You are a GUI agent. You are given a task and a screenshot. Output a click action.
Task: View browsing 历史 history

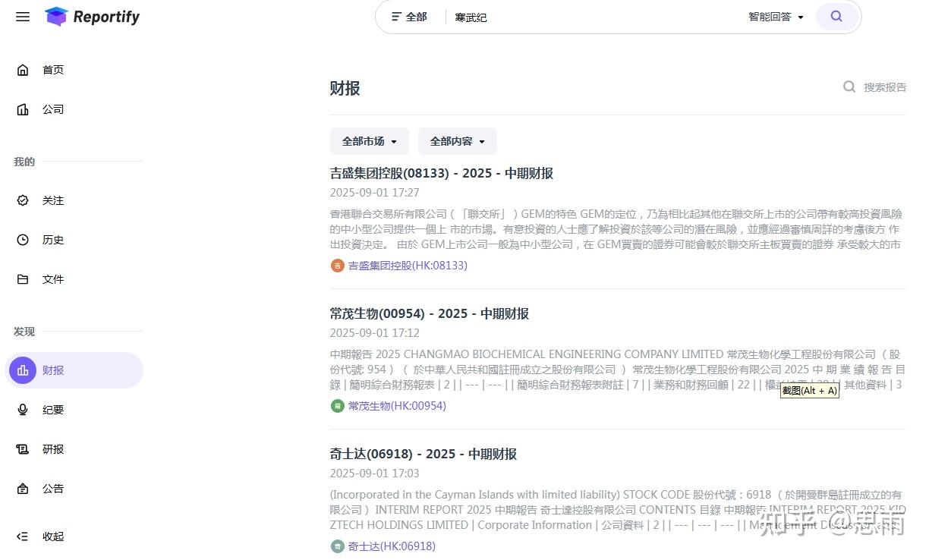(x=52, y=240)
